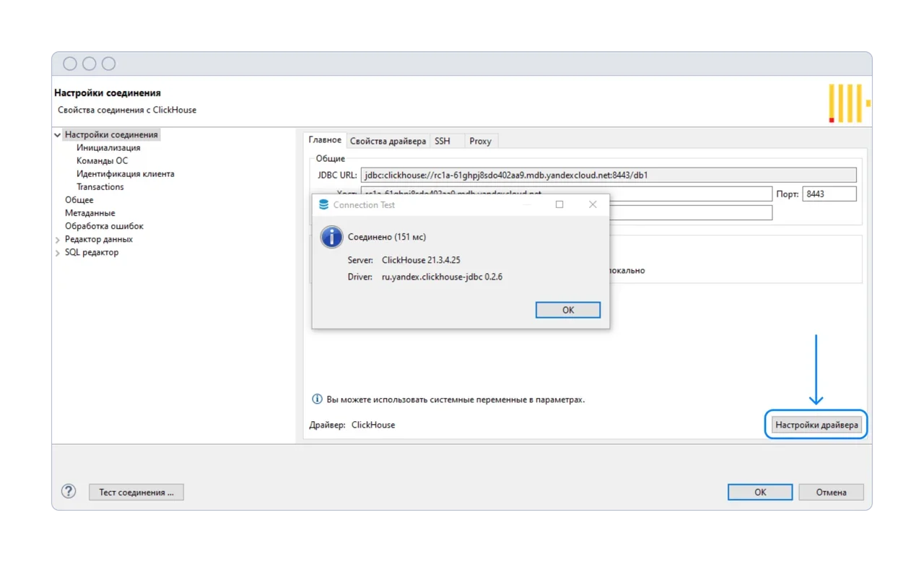Screen dimensions: 924x562
Task: Collapse the Настройки соединения tree node
Action: 57,135
